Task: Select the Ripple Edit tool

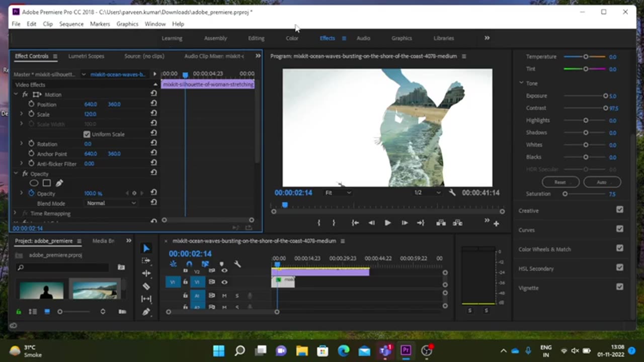Action: coord(146,273)
